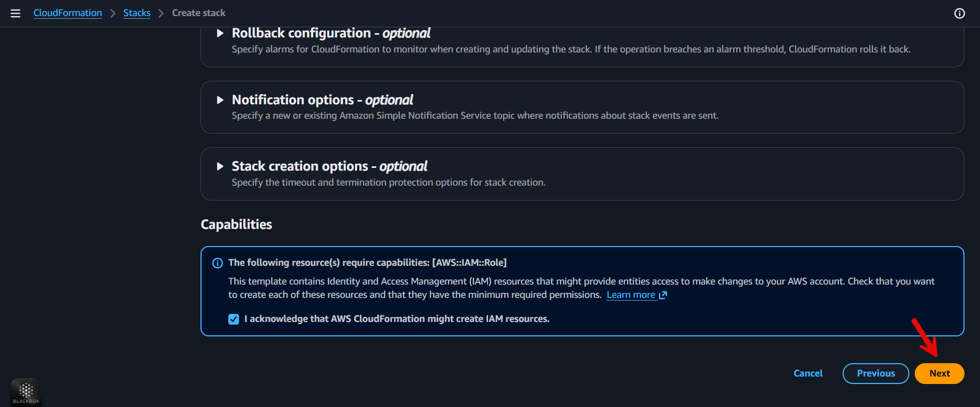Viewport: 980px width, 407px height.
Task: Cancel the stack creation
Action: pyautogui.click(x=808, y=373)
